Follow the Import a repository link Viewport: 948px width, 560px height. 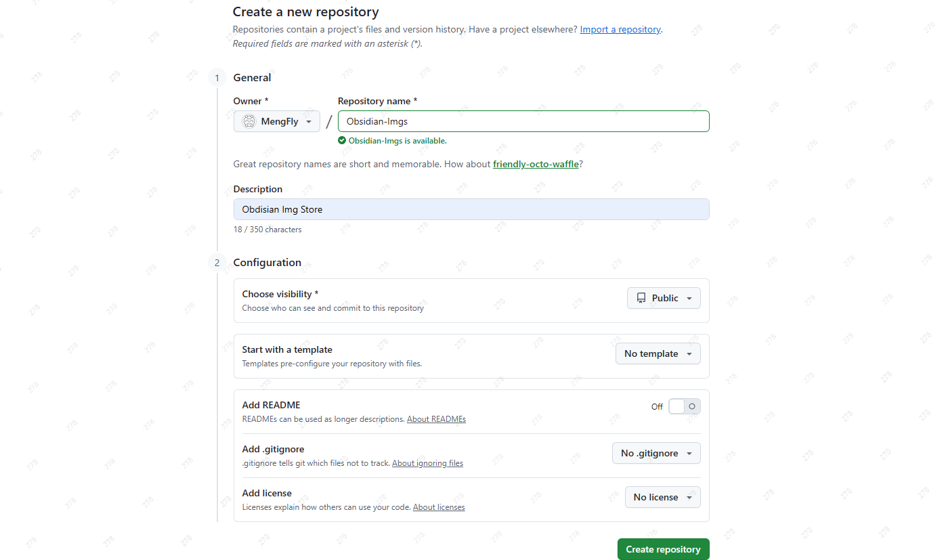click(x=620, y=30)
